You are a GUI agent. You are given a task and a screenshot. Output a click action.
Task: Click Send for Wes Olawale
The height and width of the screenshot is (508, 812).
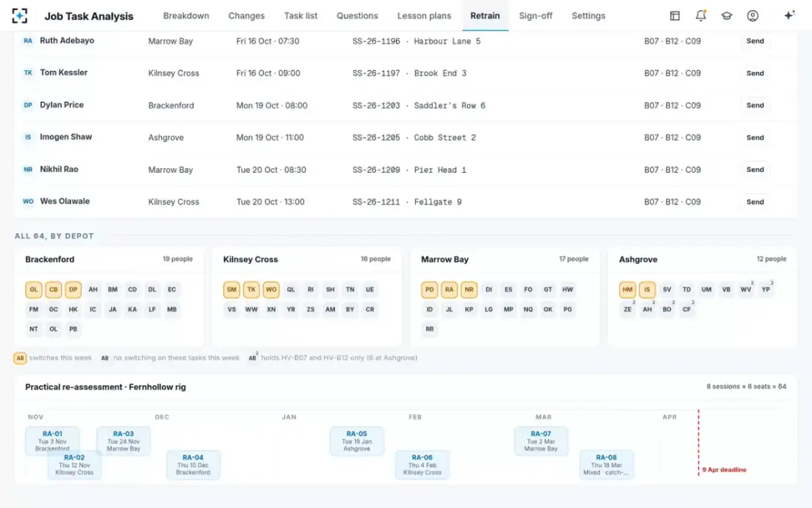tap(755, 202)
